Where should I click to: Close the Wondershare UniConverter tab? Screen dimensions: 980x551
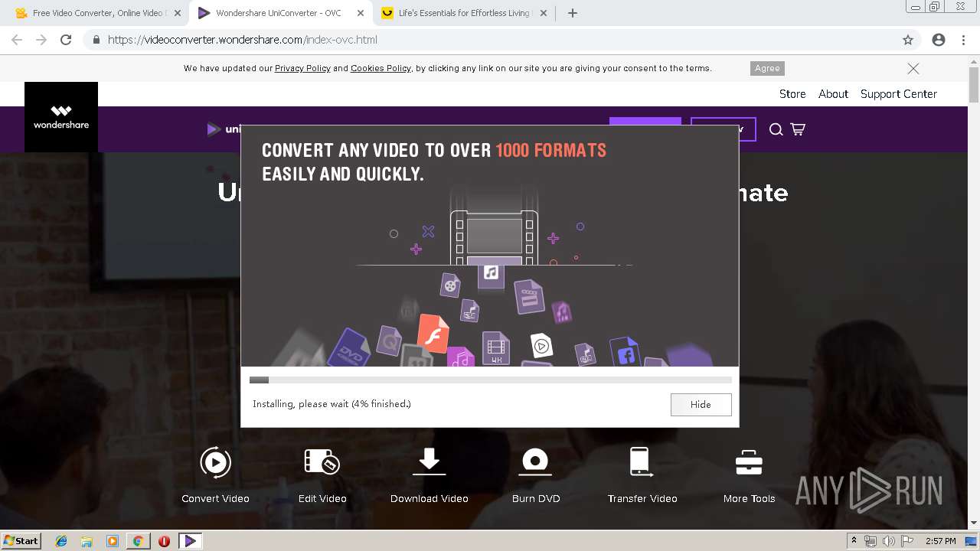click(x=361, y=13)
